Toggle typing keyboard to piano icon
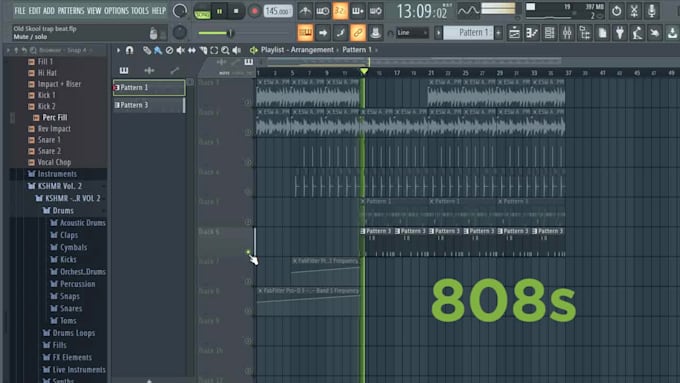This screenshot has height=383, width=680. click(x=305, y=33)
